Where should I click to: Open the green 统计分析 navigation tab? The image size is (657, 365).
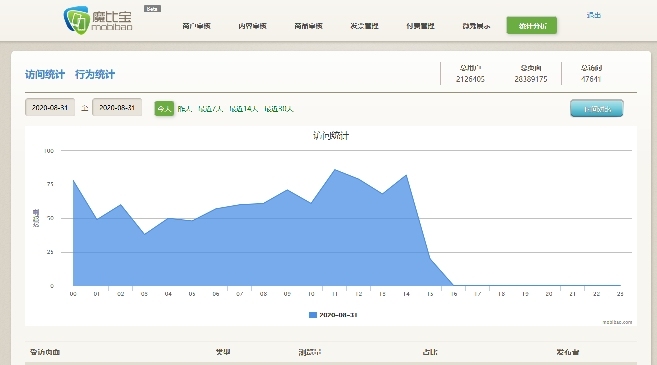532,26
